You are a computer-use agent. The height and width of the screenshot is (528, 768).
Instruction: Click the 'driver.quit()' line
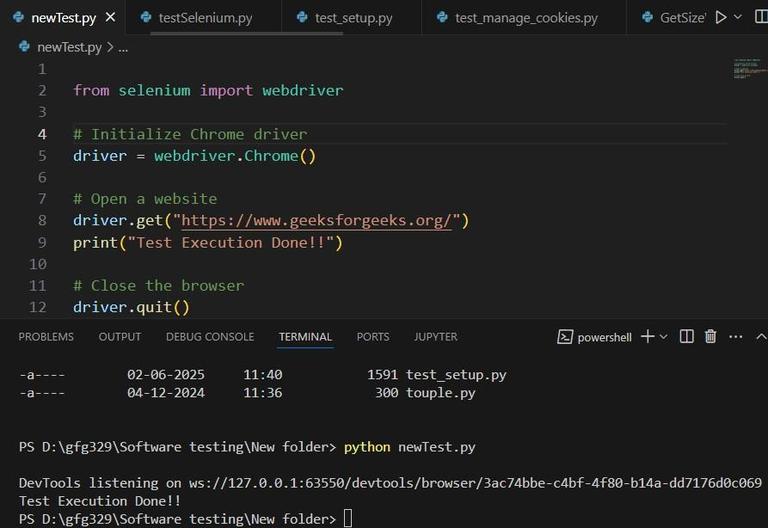(x=131, y=307)
